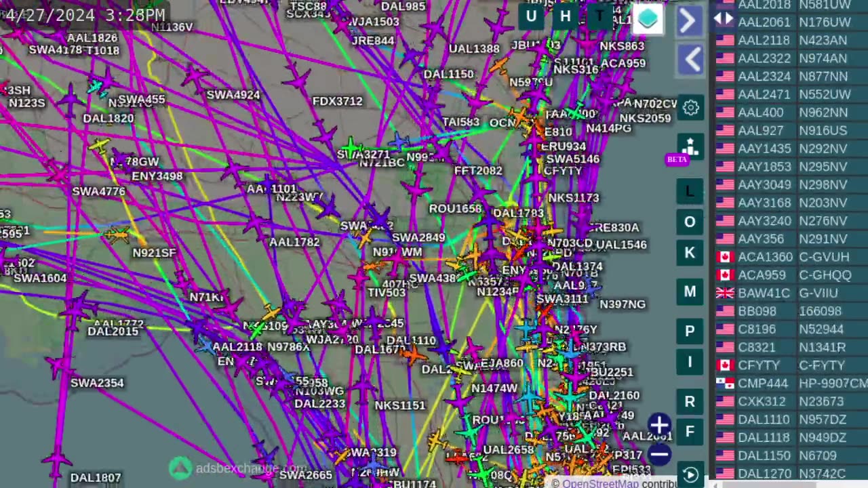Click aircraft label SWA1604 on the map
This screenshot has height=488, width=868.
click(40, 279)
